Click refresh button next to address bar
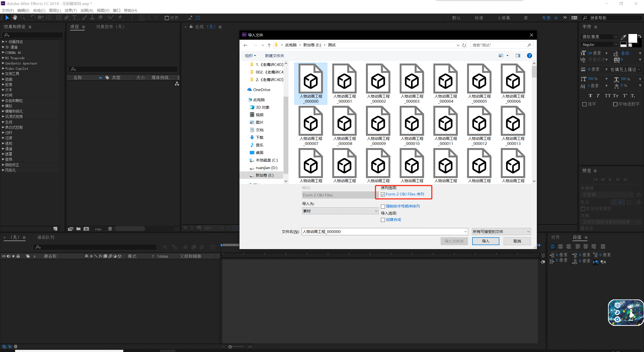Screen dimensions: 644x352 464,45
